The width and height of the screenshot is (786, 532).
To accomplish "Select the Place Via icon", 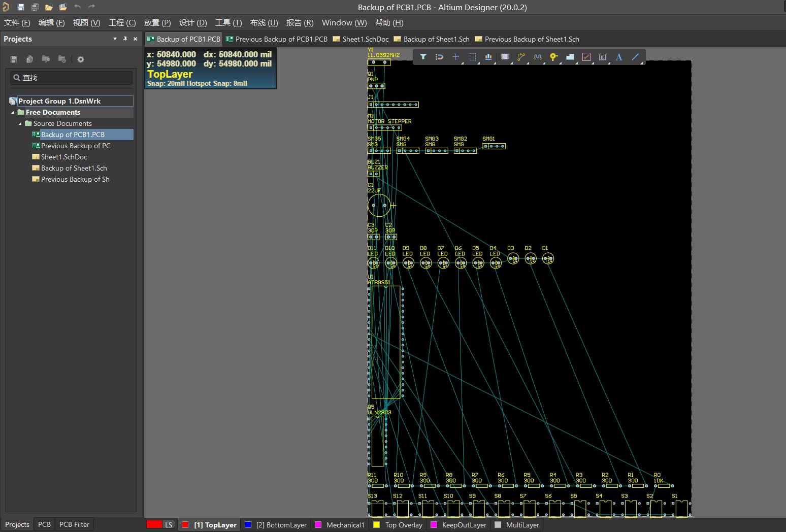I will pos(553,57).
